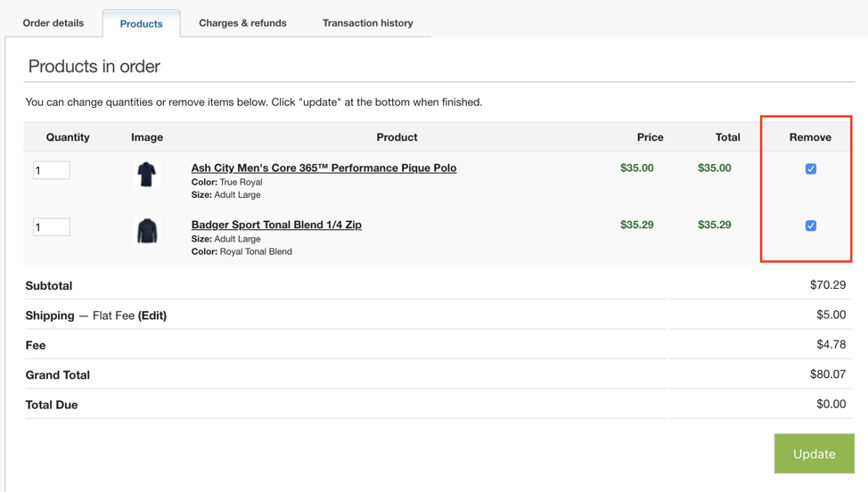
Task: Open the Ash City polo shirt thumbnail
Action: click(x=147, y=175)
